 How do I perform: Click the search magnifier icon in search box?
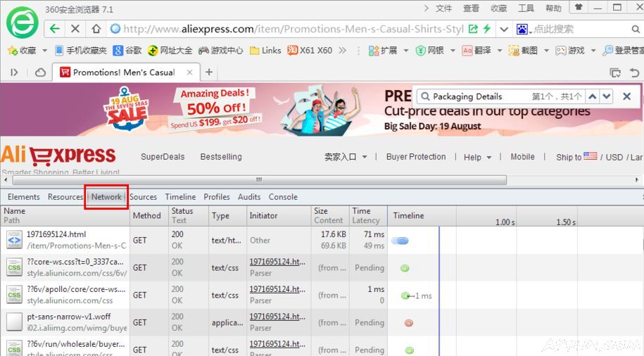(634, 29)
